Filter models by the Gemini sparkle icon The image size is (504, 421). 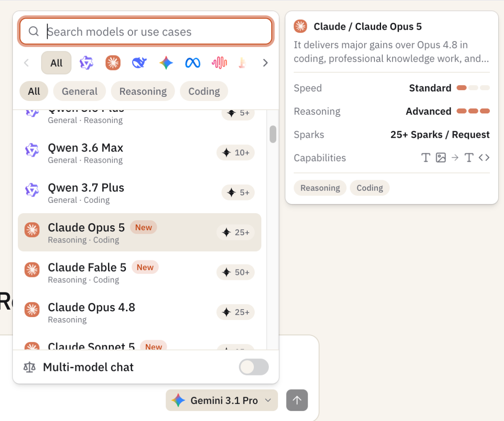pyautogui.click(x=166, y=63)
